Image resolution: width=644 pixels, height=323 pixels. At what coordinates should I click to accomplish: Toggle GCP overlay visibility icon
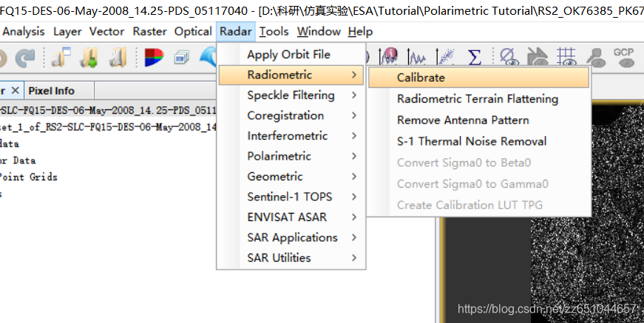(623, 57)
